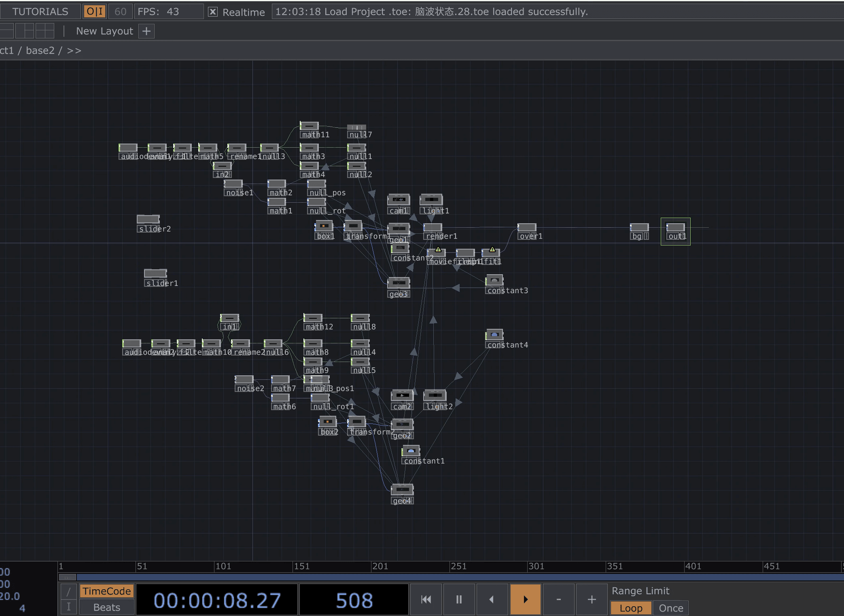Pause playback with the pause button
This screenshot has height=616, width=844.
tap(459, 599)
